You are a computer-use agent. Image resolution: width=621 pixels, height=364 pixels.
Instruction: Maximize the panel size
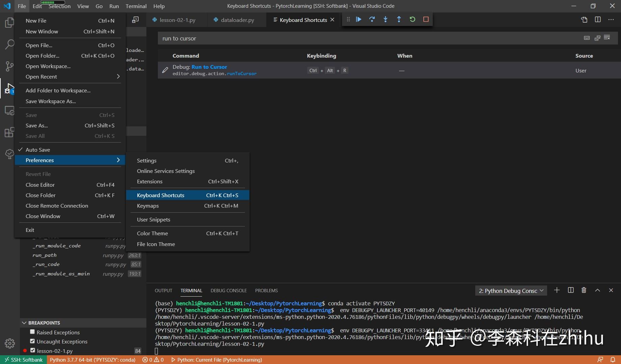pos(597,290)
